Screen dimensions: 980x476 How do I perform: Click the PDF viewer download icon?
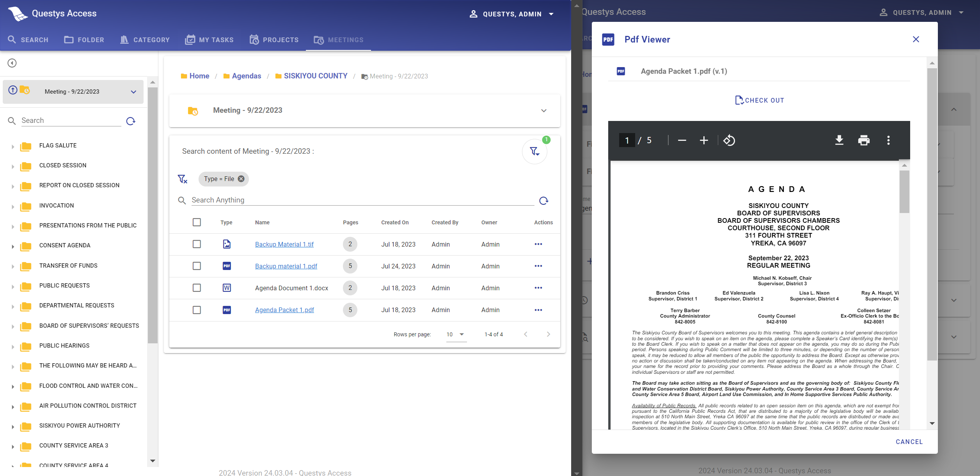click(839, 140)
